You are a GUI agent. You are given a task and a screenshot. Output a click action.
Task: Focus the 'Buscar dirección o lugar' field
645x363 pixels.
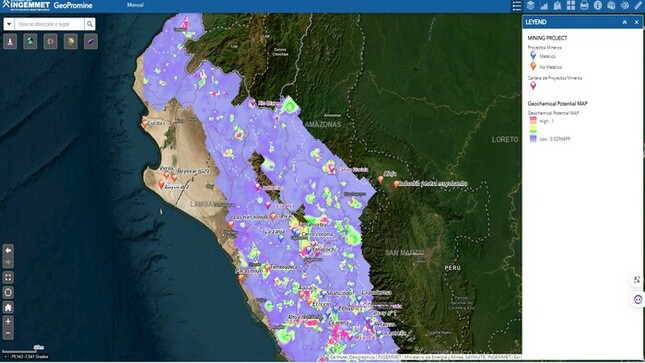(x=49, y=24)
